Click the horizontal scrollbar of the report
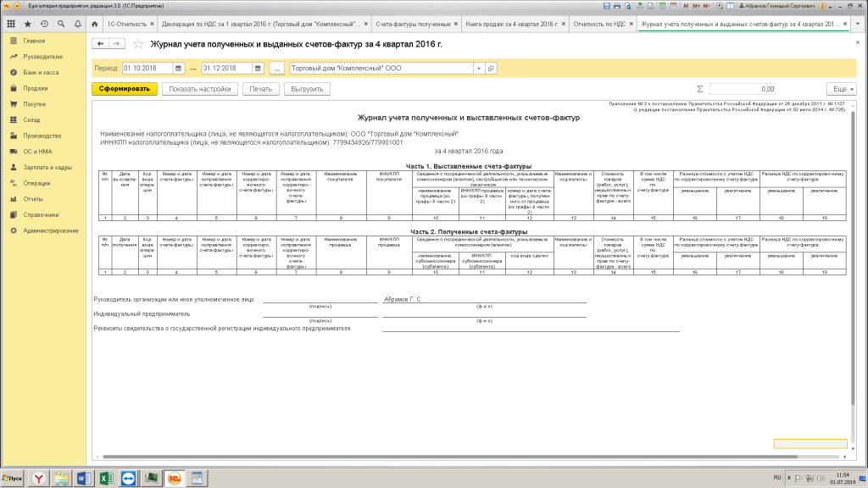Viewport: 868px width, 488px height. (449, 457)
